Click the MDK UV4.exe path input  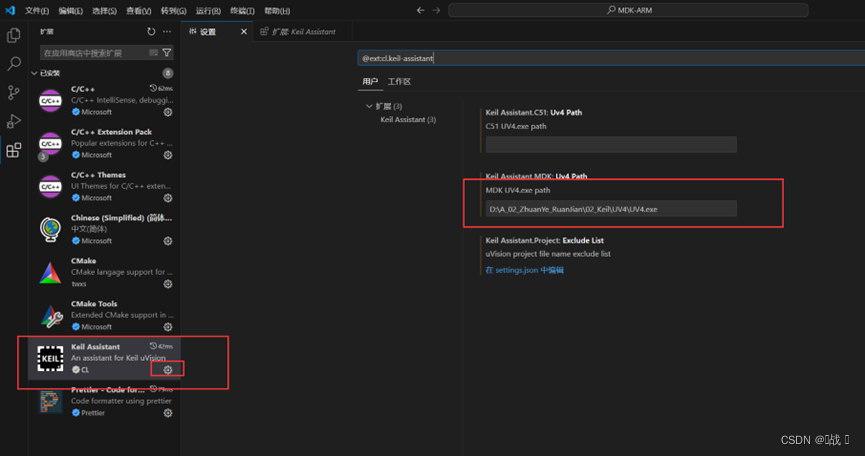(x=611, y=209)
